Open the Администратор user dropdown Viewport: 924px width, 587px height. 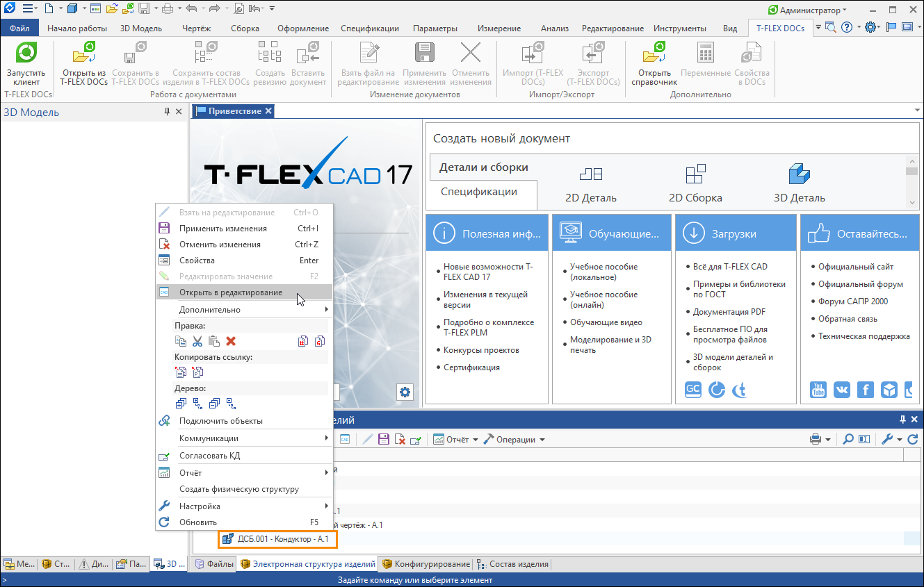pos(807,10)
